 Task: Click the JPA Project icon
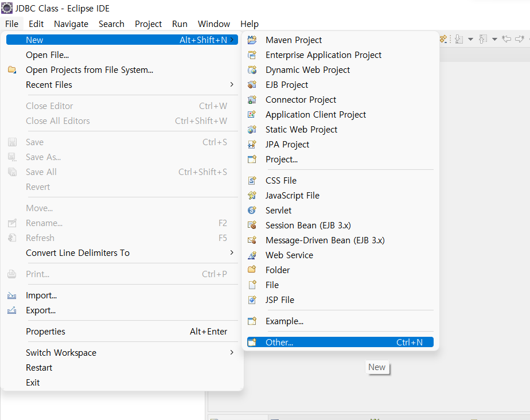252,145
